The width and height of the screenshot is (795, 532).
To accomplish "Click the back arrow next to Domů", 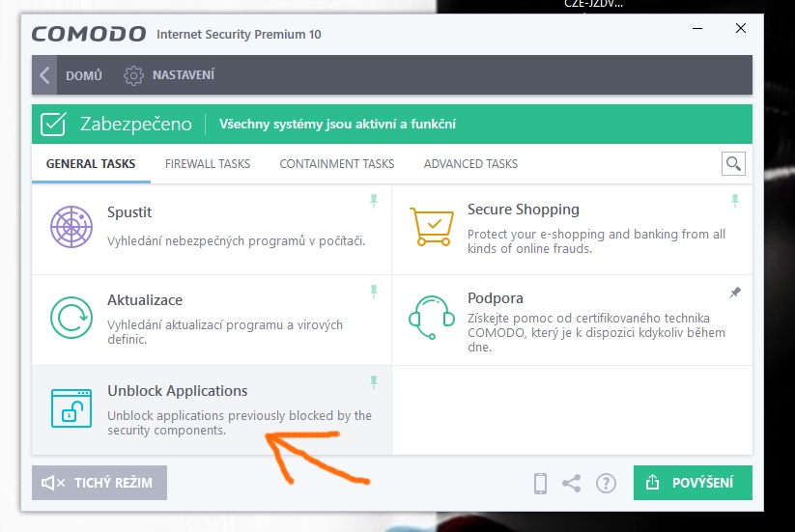I will coord(44,75).
